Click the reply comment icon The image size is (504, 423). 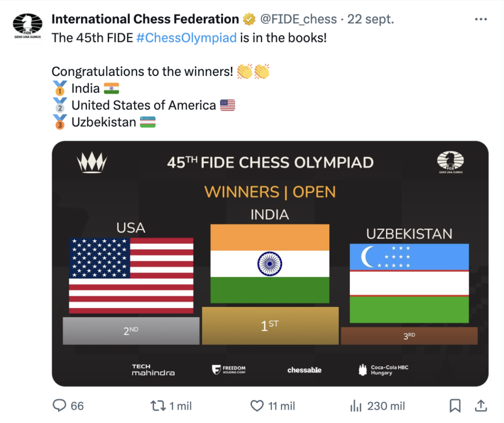coord(60,406)
